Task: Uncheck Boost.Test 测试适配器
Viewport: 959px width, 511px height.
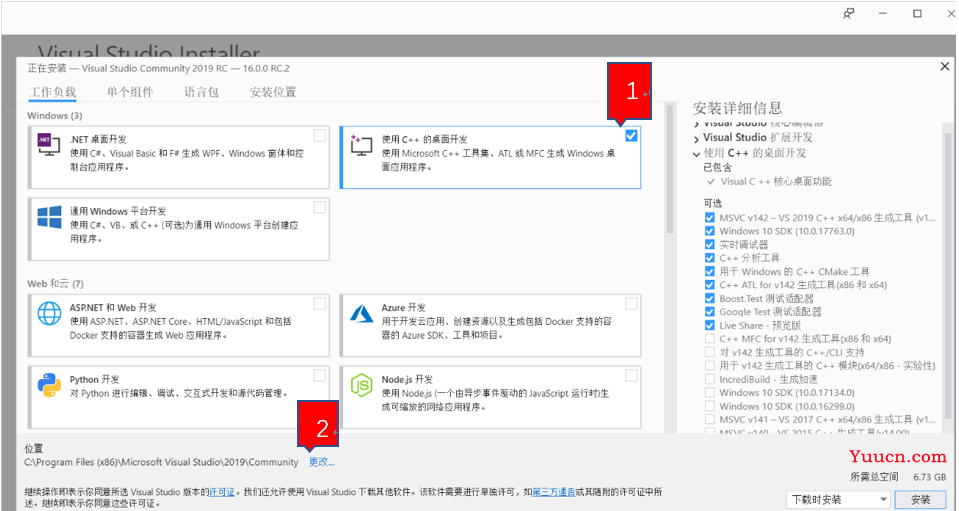Action: click(x=709, y=298)
